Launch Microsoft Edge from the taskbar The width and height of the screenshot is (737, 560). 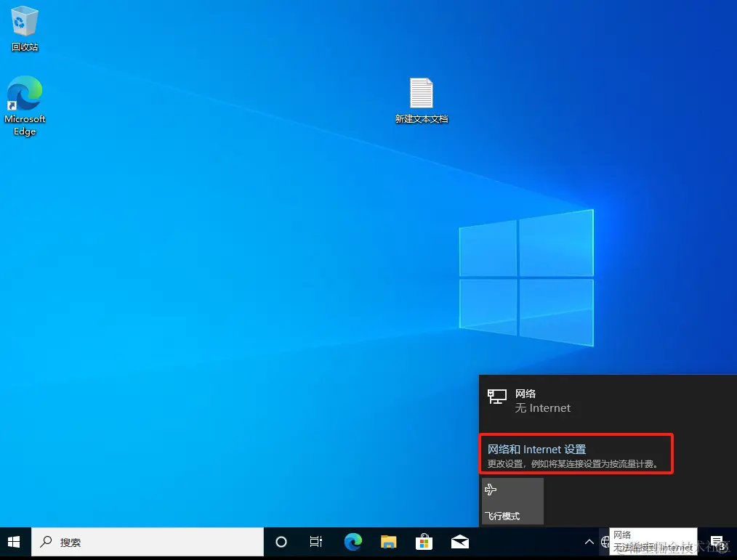[353, 542]
